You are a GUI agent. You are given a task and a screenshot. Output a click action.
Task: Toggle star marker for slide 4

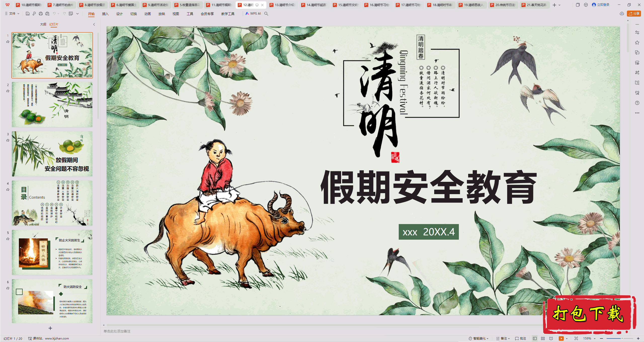[8, 190]
